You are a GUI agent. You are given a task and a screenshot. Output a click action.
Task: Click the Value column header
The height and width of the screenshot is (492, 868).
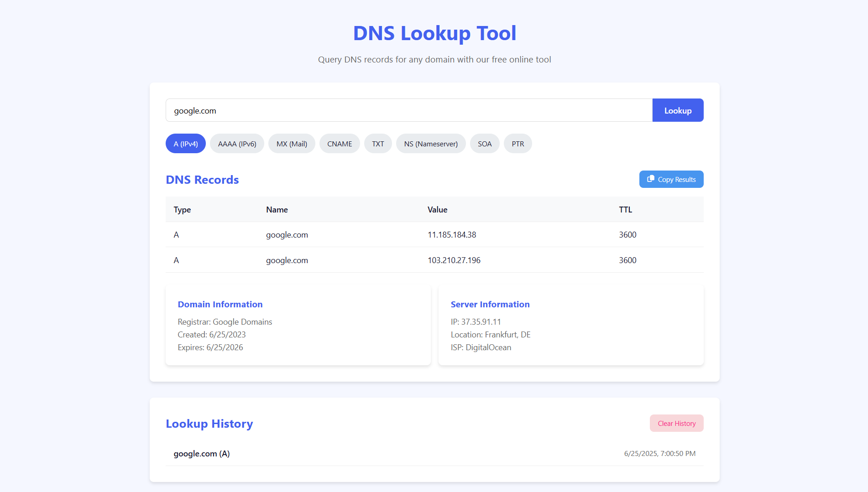(437, 210)
